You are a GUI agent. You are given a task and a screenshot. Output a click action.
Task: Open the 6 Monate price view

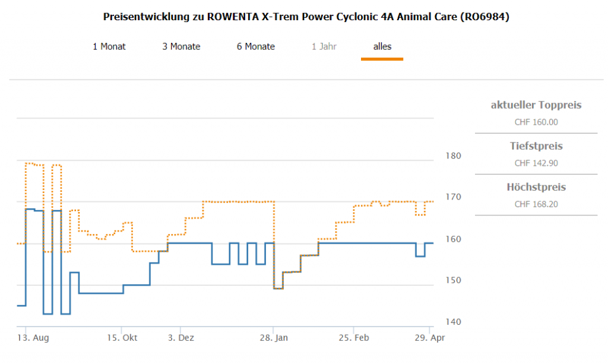click(x=255, y=46)
